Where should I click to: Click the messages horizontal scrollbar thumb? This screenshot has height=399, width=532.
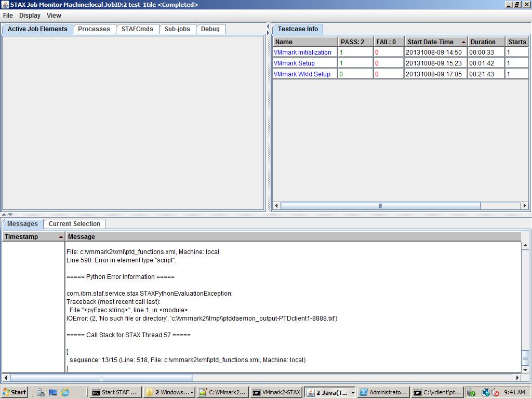(x=101, y=378)
